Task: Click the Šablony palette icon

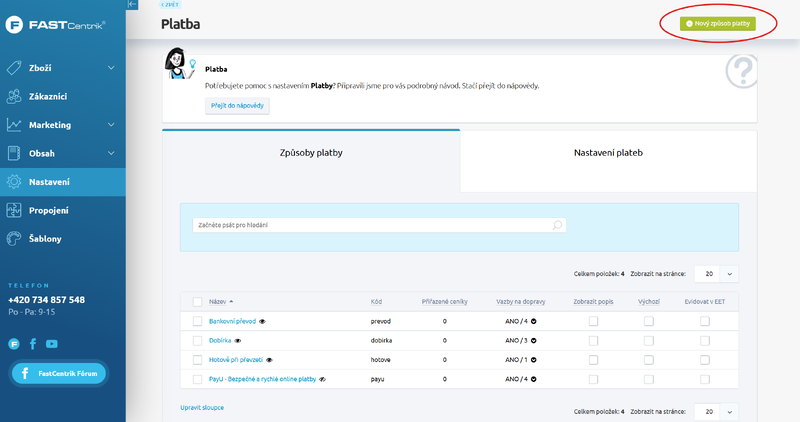Action: coord(14,239)
